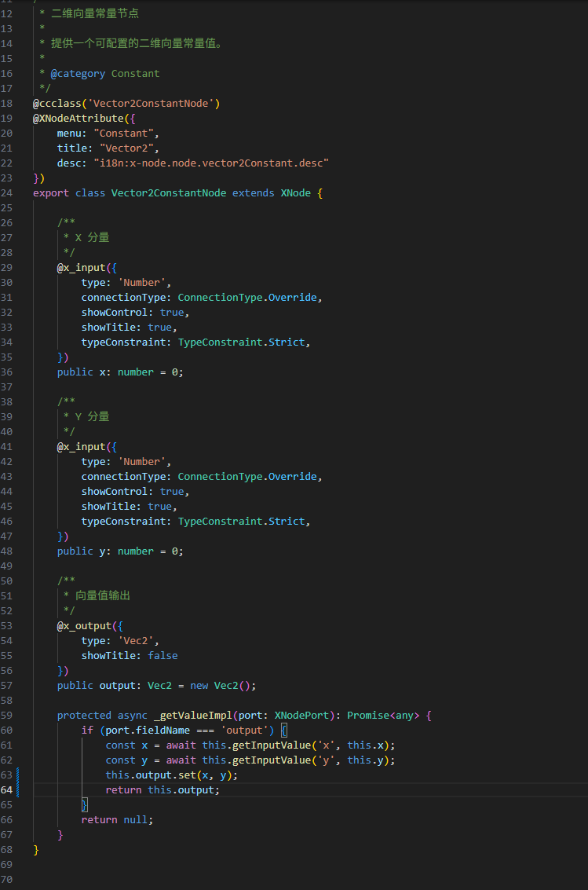588x890 pixels.
Task: Click line number 70 in the gutter
Action: (x=6, y=879)
